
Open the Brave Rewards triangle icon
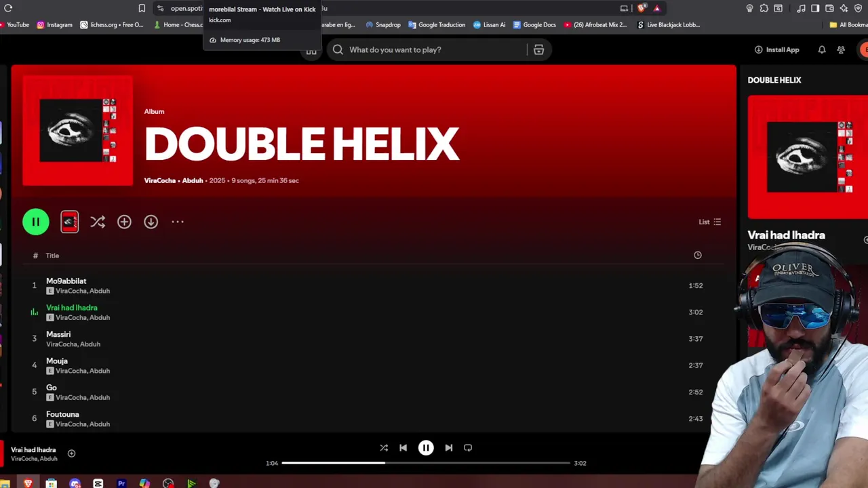coord(656,8)
